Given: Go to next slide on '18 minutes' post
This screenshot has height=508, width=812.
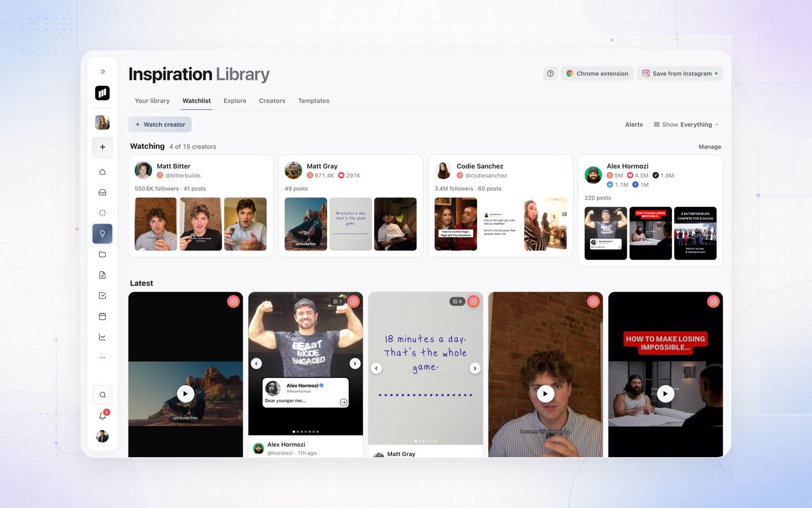Looking at the screenshot, I should [x=475, y=368].
